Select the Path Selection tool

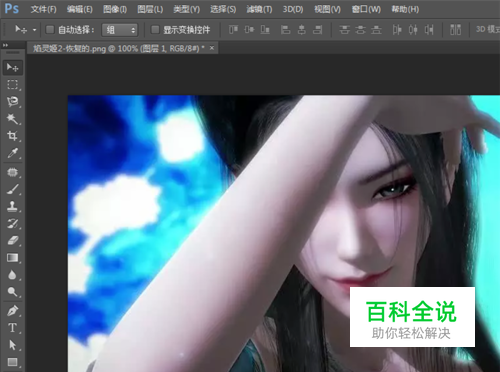13,345
